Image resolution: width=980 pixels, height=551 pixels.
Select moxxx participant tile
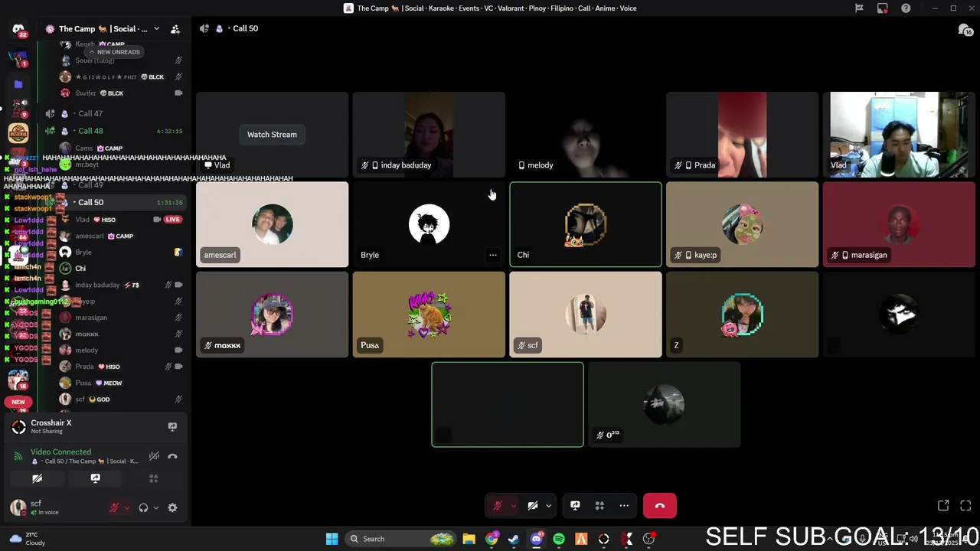272,315
